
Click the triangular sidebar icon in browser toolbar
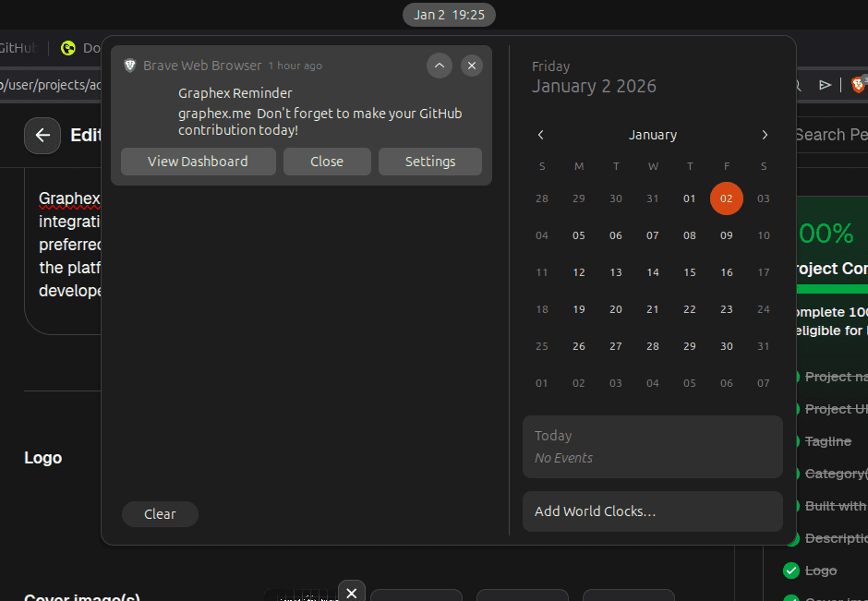click(825, 84)
